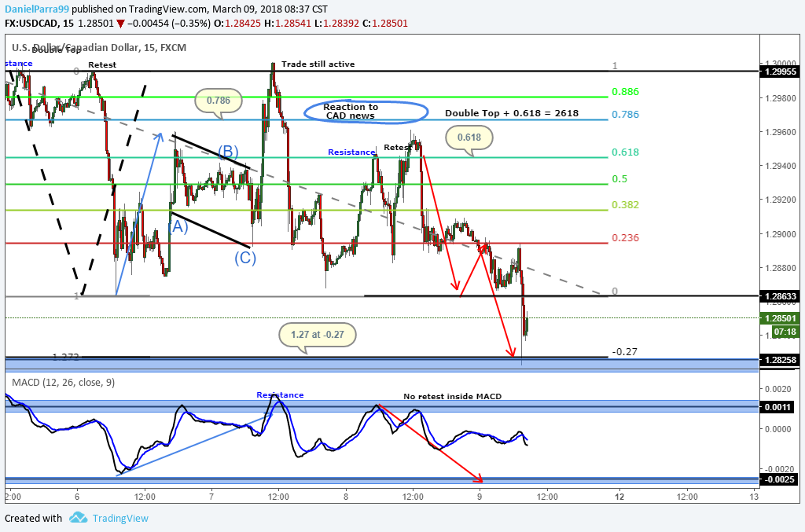Click the TradingView logo icon
This screenshot has width=805, height=532.
point(78,517)
